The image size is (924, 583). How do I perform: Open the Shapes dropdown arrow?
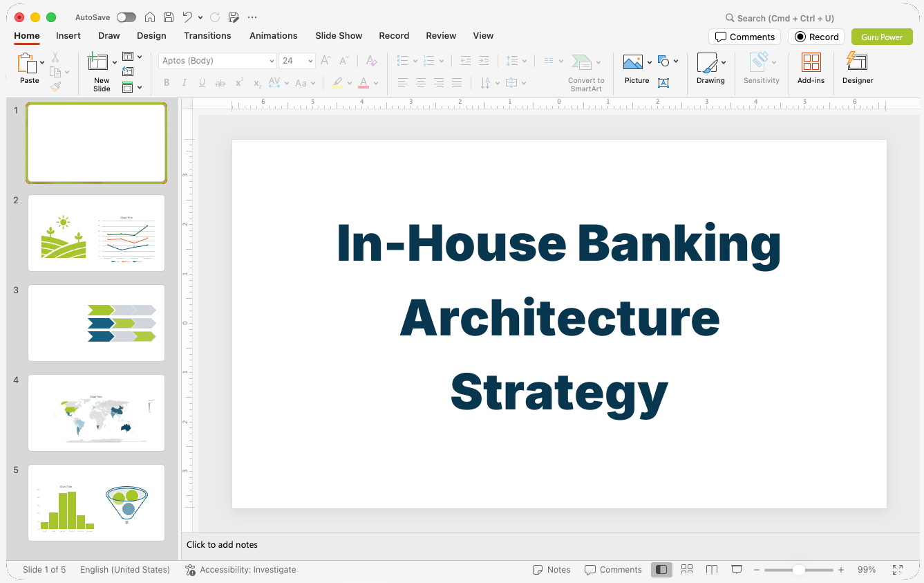(x=675, y=62)
